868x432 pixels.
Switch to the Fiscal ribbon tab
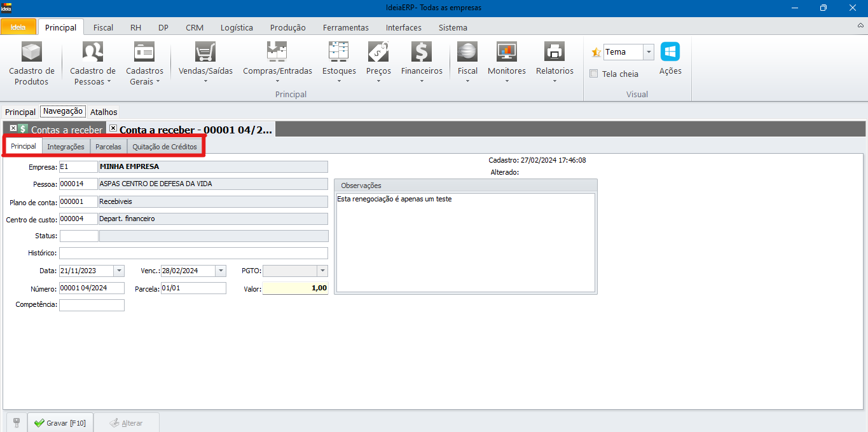pyautogui.click(x=103, y=27)
